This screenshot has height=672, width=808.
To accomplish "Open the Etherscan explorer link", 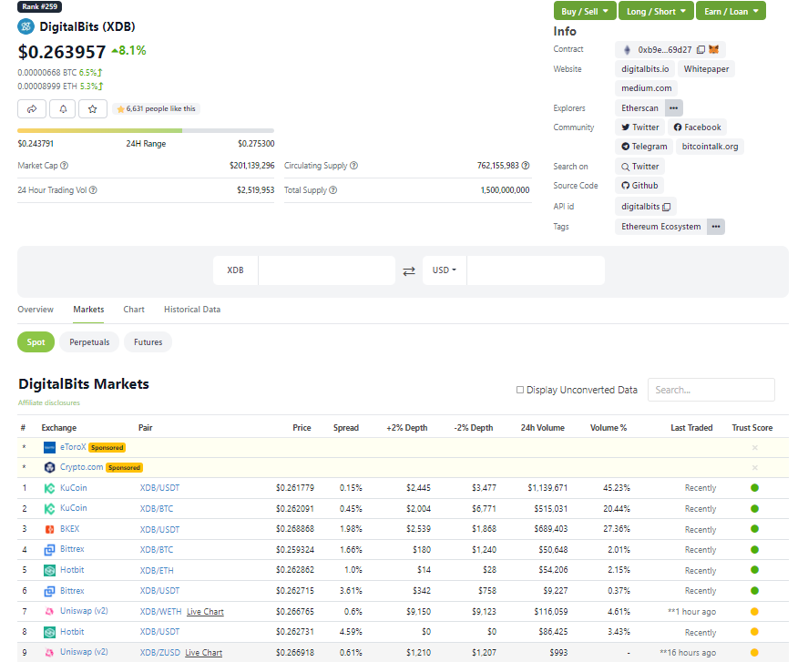I will 639,108.
